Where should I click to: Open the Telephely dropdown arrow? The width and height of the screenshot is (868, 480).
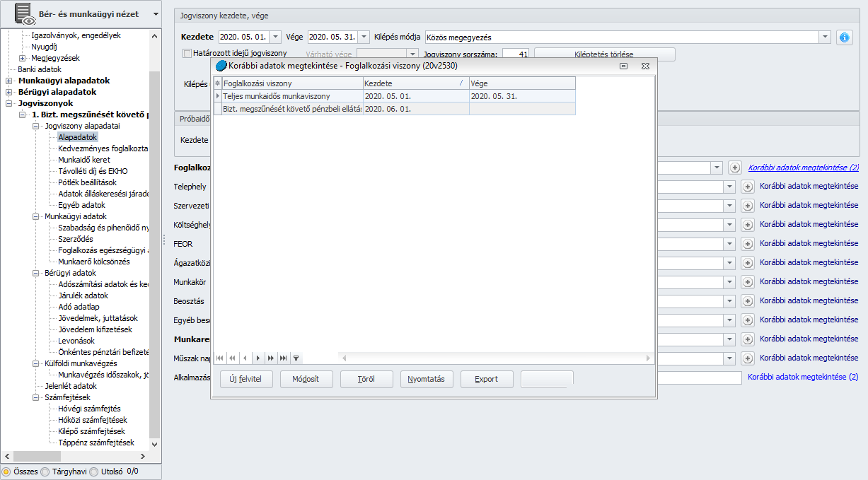[x=729, y=187]
